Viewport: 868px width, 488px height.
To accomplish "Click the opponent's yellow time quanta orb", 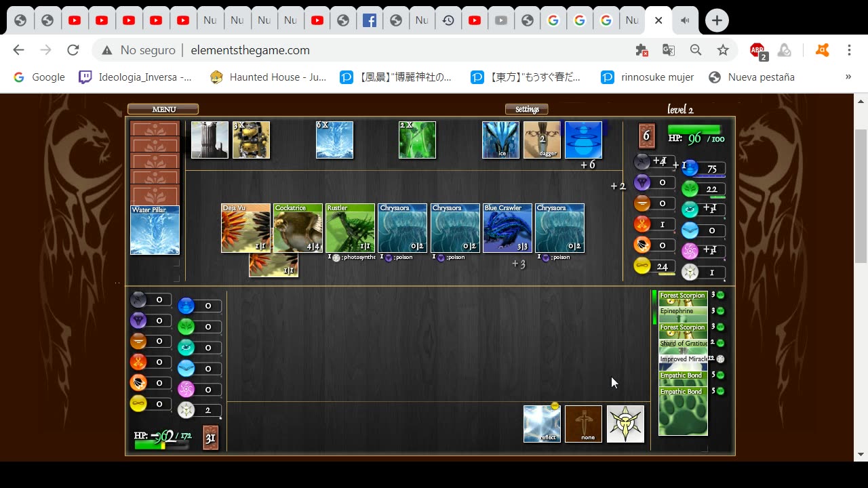I will [x=642, y=266].
